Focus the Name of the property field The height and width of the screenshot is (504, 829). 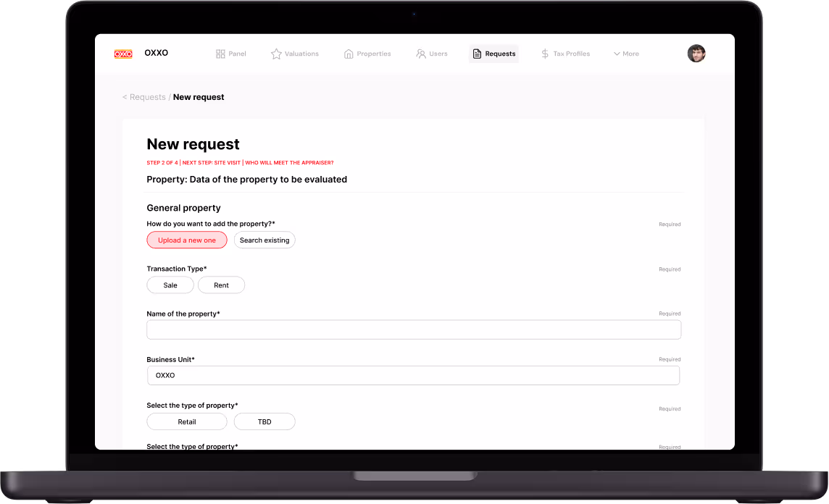[414, 329]
